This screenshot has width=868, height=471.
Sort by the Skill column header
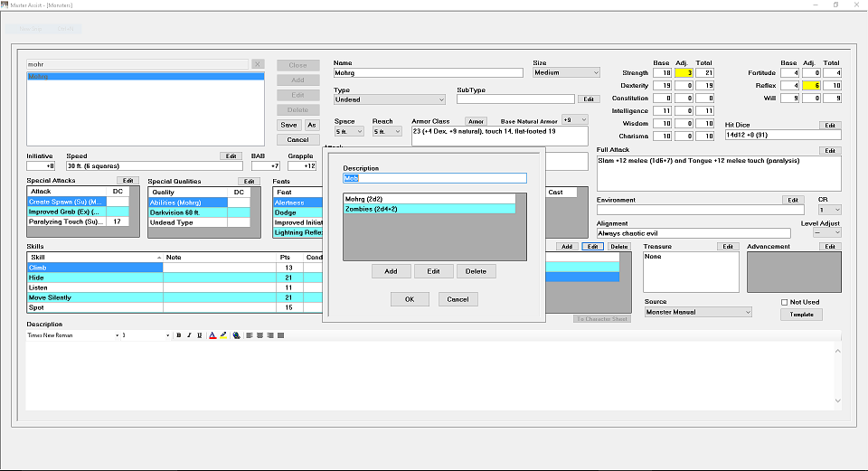(95, 258)
